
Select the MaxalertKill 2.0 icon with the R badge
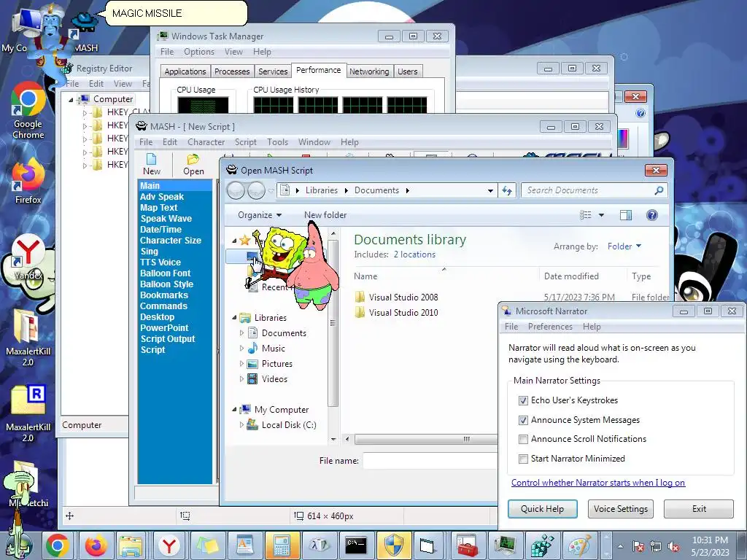28,400
